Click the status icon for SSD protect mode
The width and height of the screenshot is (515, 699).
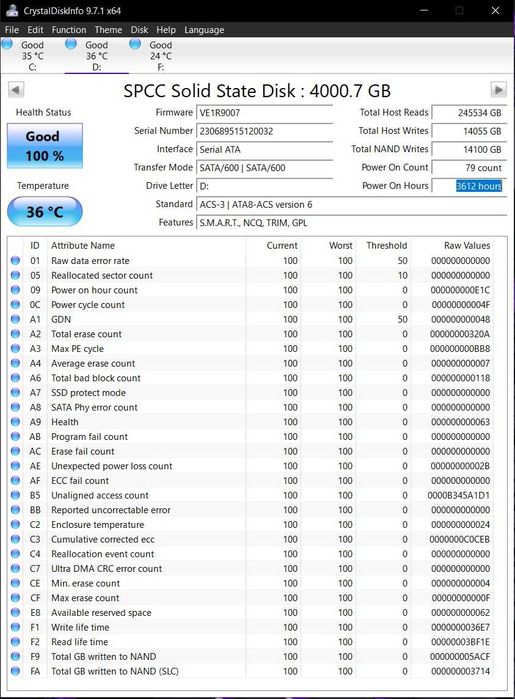point(15,392)
